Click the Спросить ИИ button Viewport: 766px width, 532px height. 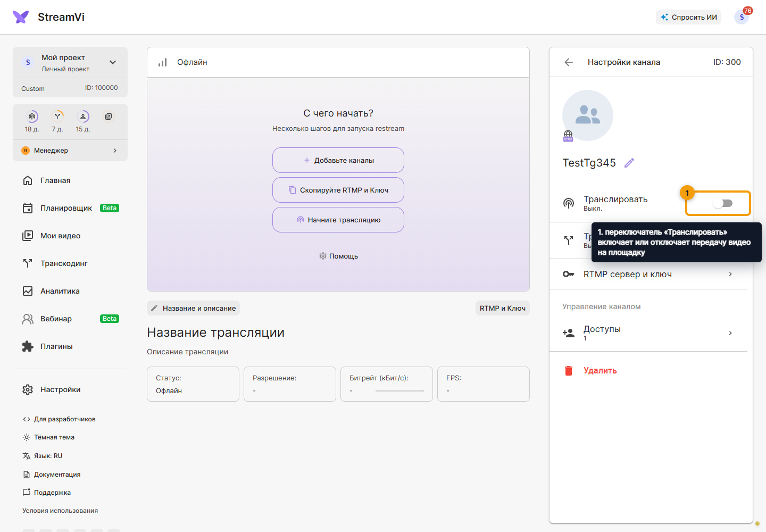pos(688,17)
